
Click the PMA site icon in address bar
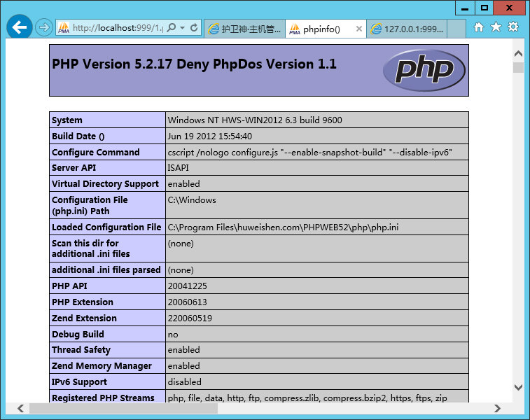point(63,28)
